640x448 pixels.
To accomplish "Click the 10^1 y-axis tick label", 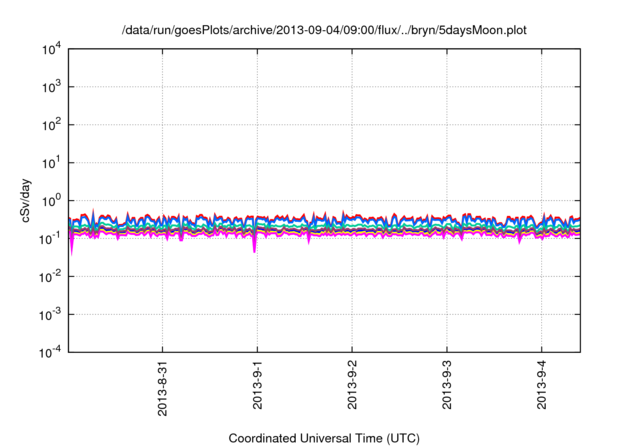I will pyautogui.click(x=52, y=163).
